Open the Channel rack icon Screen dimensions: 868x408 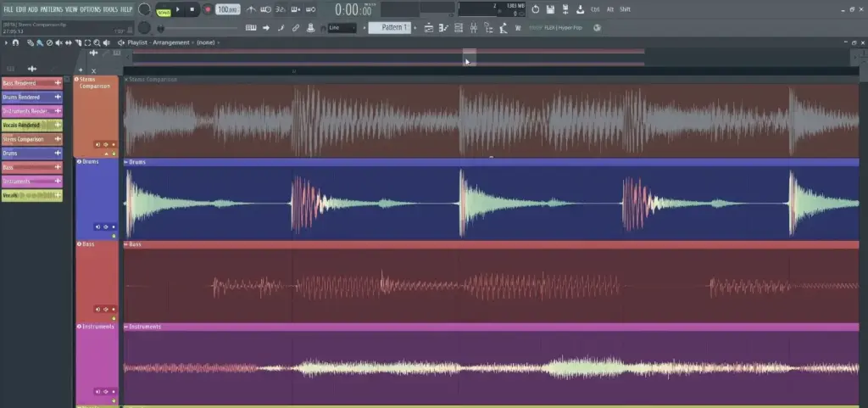click(459, 28)
